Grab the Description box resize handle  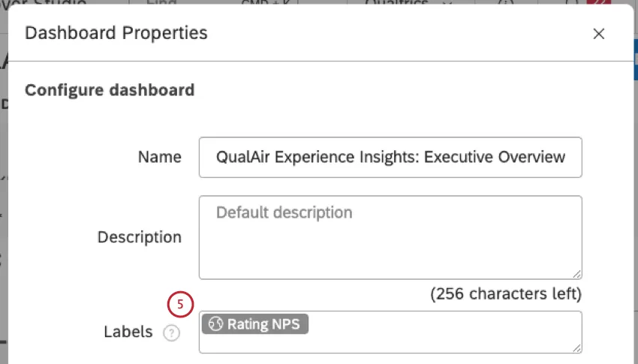tap(576, 274)
